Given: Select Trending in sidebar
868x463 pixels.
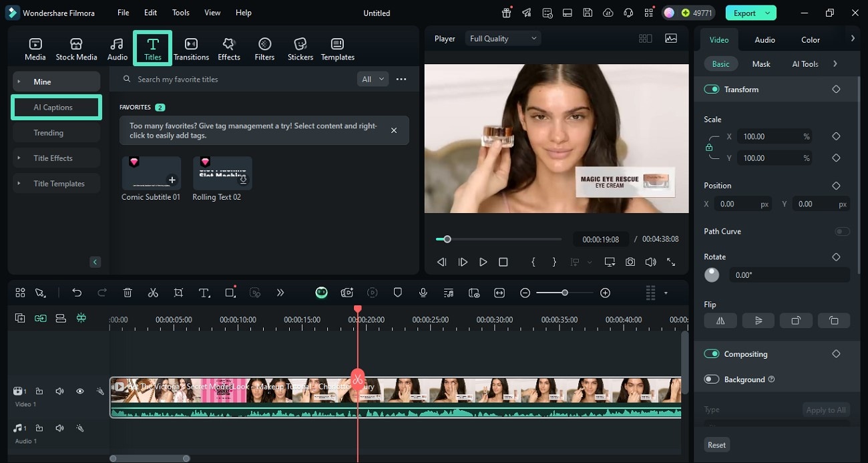Looking at the screenshot, I should [x=56, y=133].
